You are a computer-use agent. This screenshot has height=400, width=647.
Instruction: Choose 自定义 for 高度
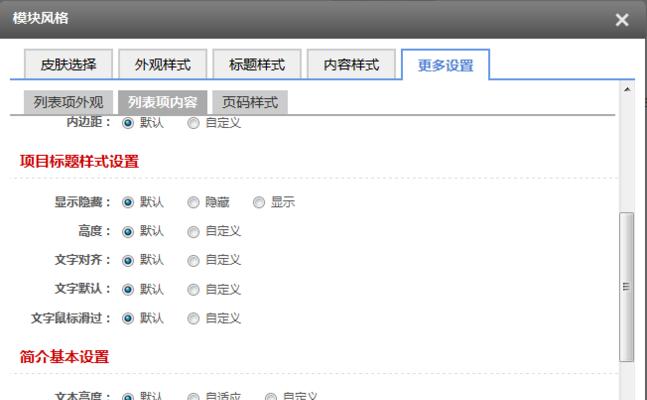coord(193,232)
